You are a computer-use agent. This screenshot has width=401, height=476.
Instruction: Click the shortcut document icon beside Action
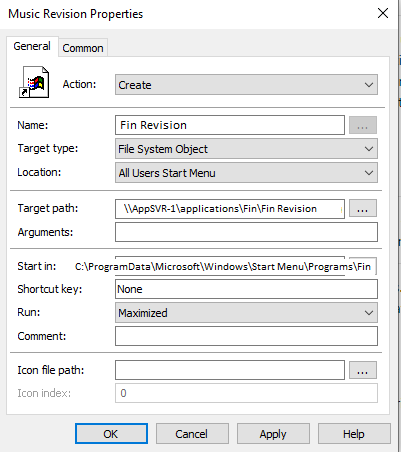(34, 82)
